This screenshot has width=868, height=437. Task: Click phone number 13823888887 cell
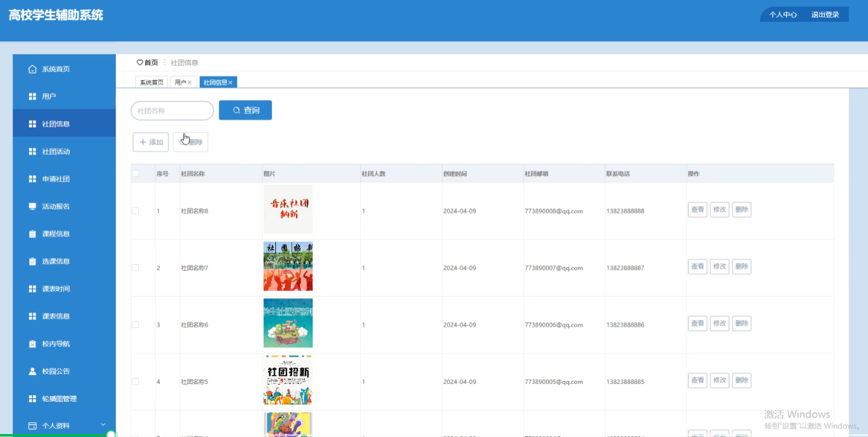[x=625, y=268]
